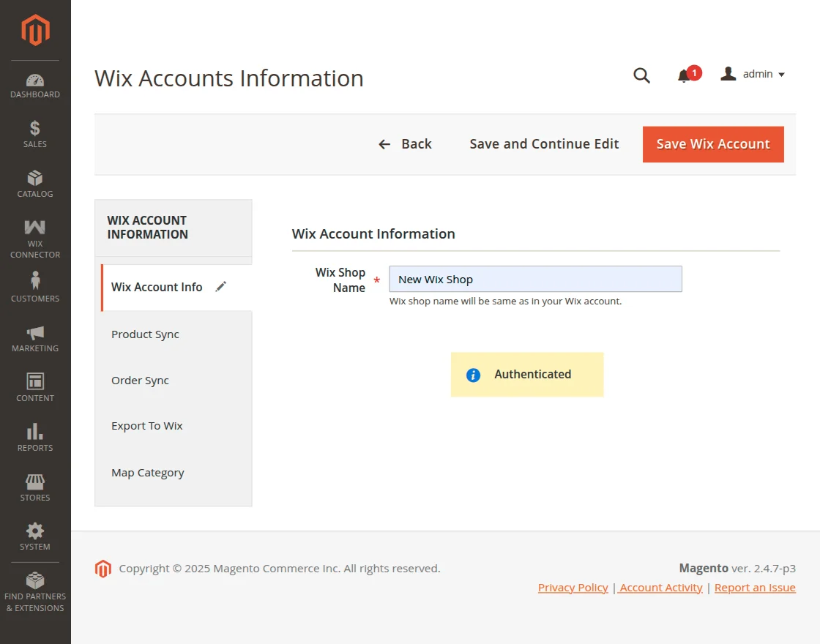Click Save and Continue Edit
The image size is (820, 644).
coord(543,144)
